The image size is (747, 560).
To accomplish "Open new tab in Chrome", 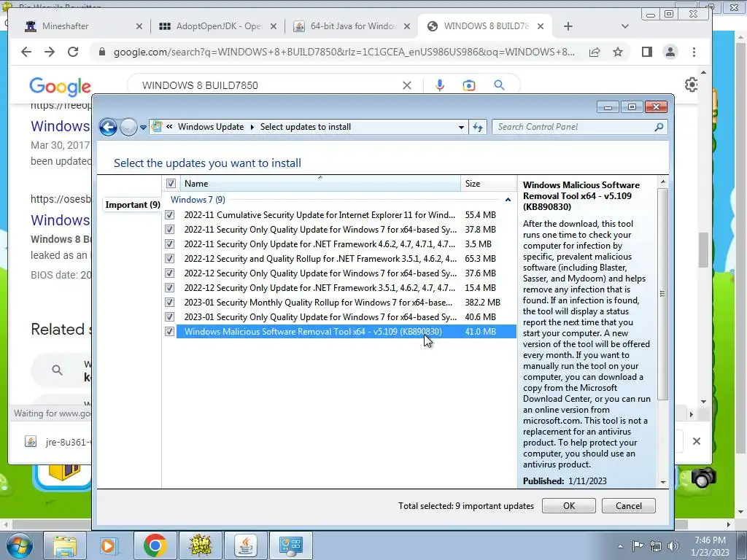I will point(568,26).
